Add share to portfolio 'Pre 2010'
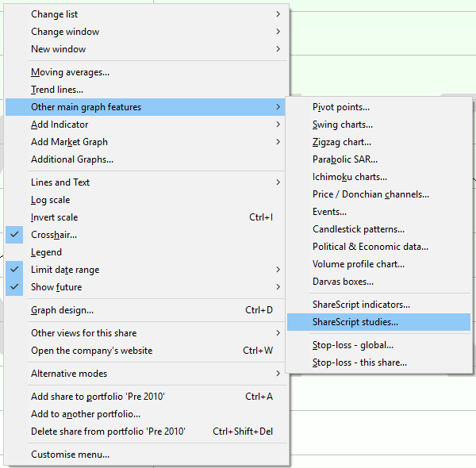The height and width of the screenshot is (468, 476). (98, 397)
